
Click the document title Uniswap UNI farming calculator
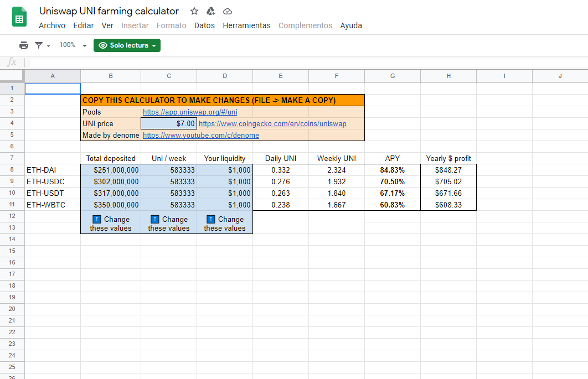(109, 11)
